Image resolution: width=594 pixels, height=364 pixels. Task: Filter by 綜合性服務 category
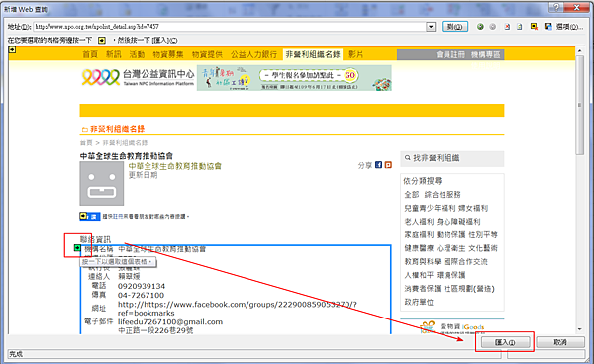[x=443, y=195]
